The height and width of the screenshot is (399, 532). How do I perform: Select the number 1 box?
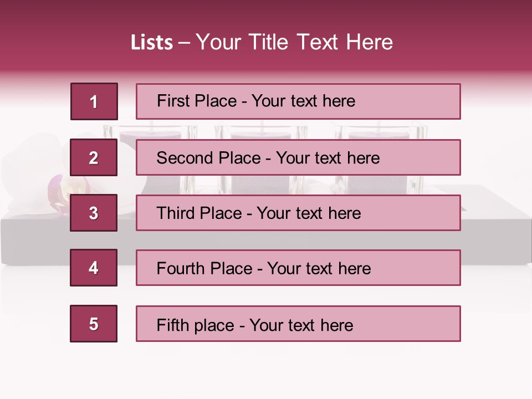click(94, 101)
